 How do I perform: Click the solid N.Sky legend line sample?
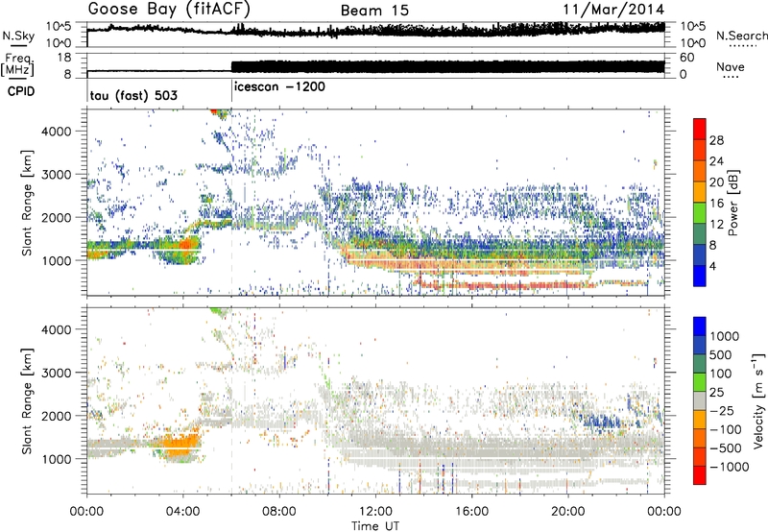[x=17, y=46]
